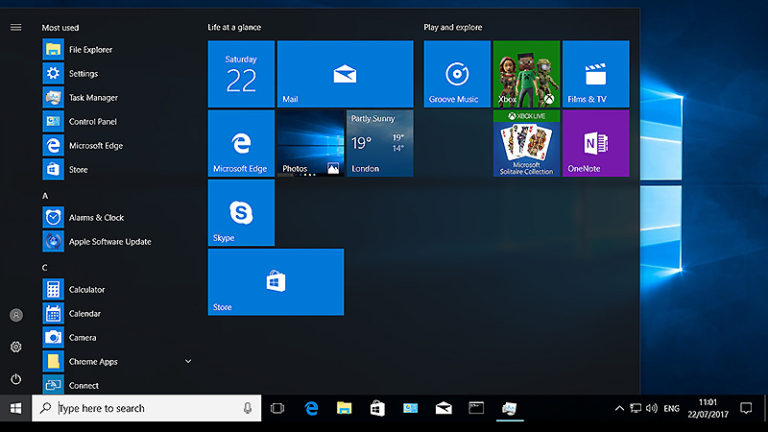Launch the OneNote tile
Image resolution: width=768 pixels, height=432 pixels.
(x=596, y=143)
